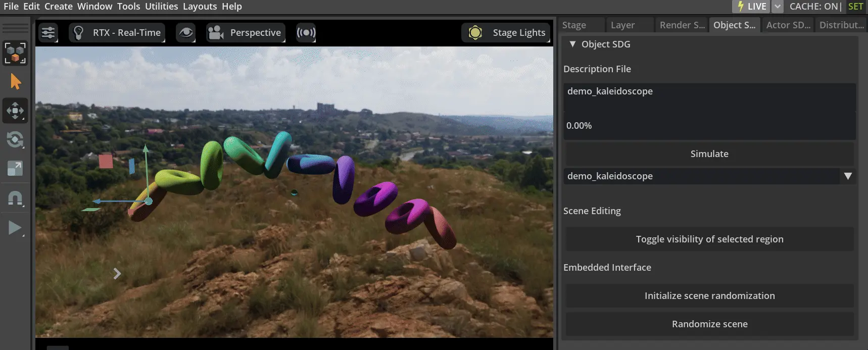This screenshot has width=868, height=350.
Task: Select the Object SDG tab
Action: pos(735,25)
